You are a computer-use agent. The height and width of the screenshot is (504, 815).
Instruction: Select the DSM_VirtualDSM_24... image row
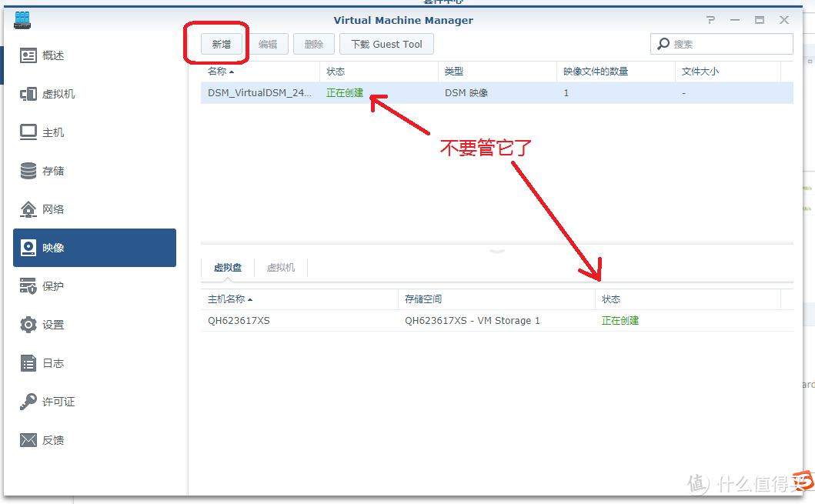coord(497,93)
